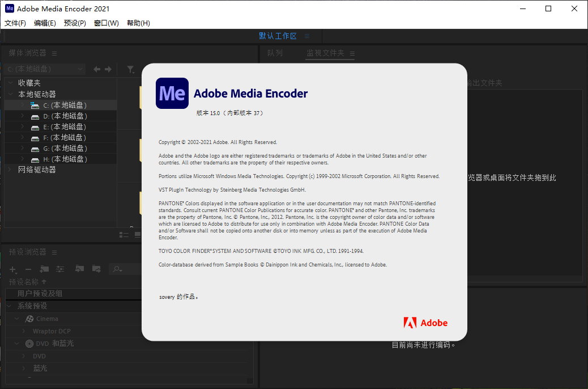Export presets via the folder-share icon
The image size is (588, 389).
coord(96,268)
